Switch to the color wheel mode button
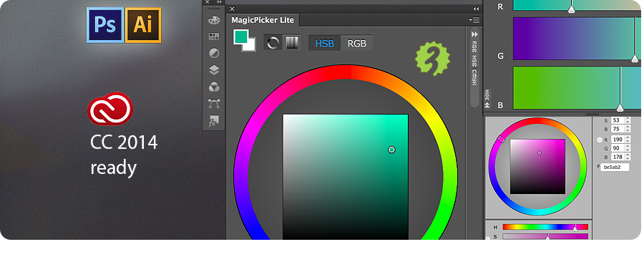Viewport: 644px width, 272px height. (x=273, y=43)
